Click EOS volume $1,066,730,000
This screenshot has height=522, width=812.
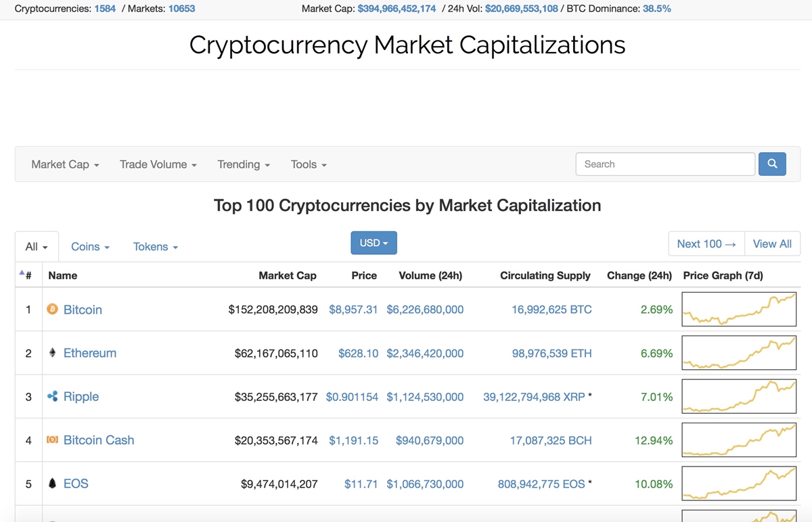(425, 484)
